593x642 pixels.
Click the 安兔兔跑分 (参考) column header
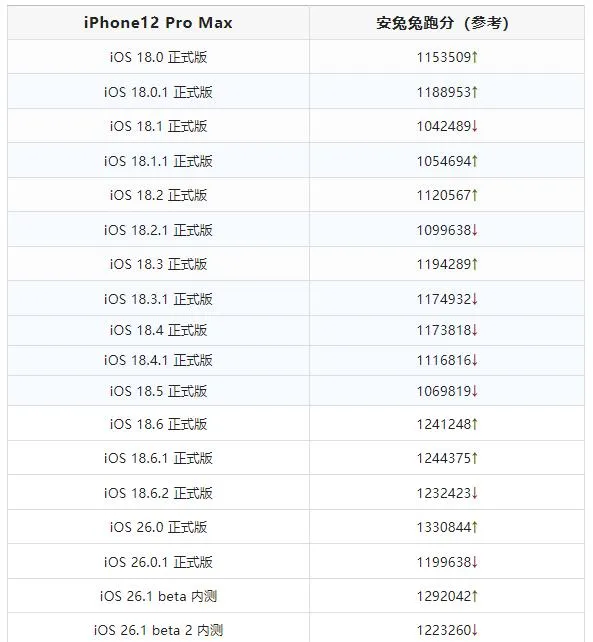pyautogui.click(x=443, y=23)
